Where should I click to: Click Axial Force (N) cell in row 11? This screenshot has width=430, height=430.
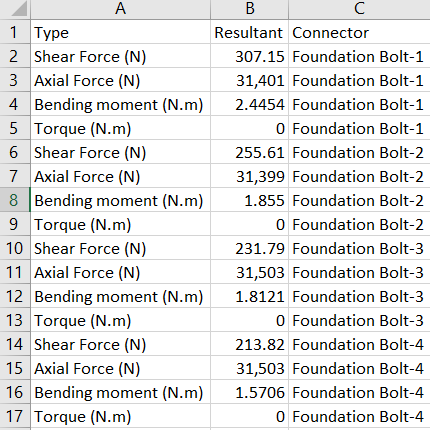pyautogui.click(x=120, y=272)
